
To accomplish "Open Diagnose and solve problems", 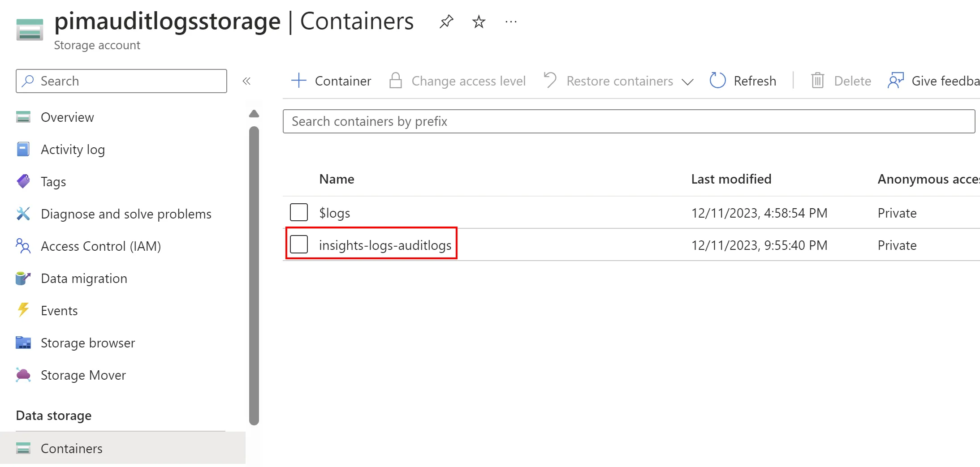I will click(x=126, y=214).
